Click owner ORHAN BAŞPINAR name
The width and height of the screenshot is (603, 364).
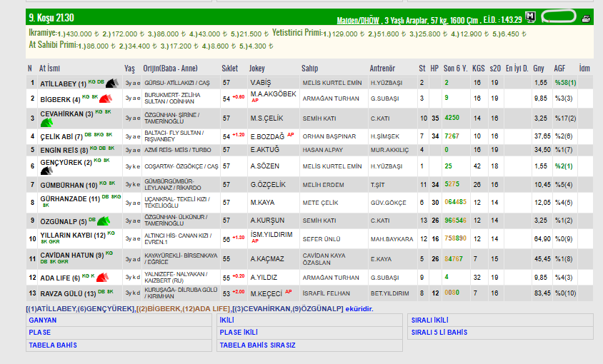tap(329, 136)
